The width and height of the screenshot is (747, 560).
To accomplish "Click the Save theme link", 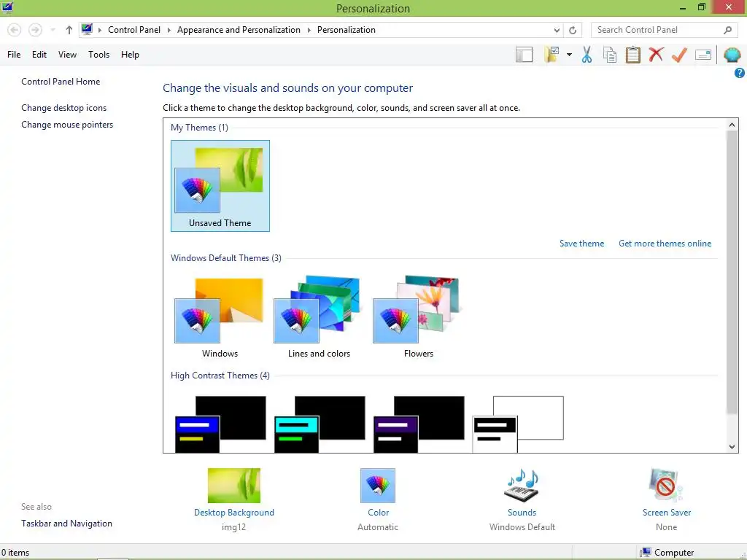I will click(581, 244).
